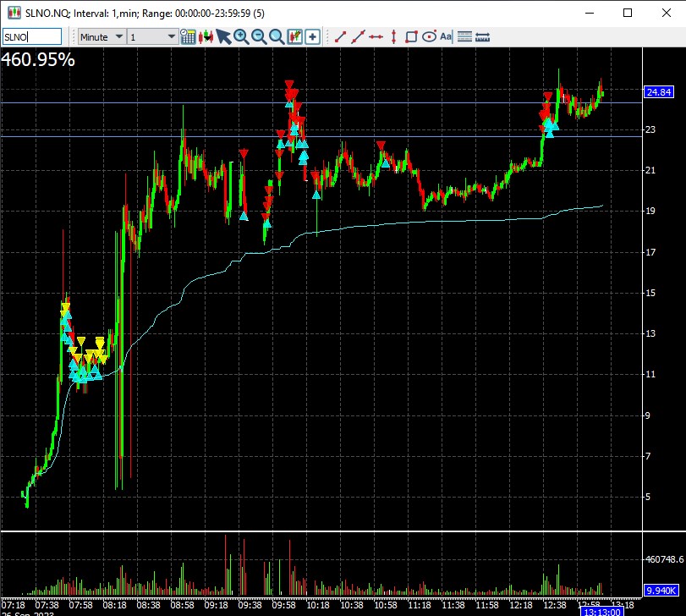Select the arrow pointer tool
The width and height of the screenshot is (686, 616).
223,36
